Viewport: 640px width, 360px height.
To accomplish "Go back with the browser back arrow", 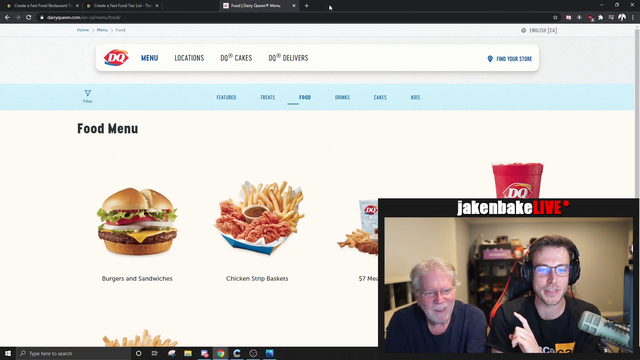I will coord(7,17).
